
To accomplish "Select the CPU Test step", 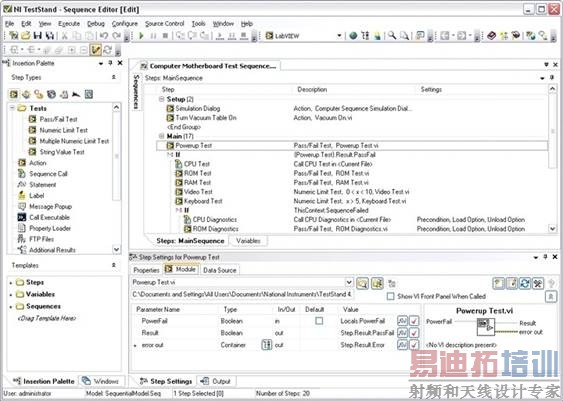I will pyautogui.click(x=197, y=164).
